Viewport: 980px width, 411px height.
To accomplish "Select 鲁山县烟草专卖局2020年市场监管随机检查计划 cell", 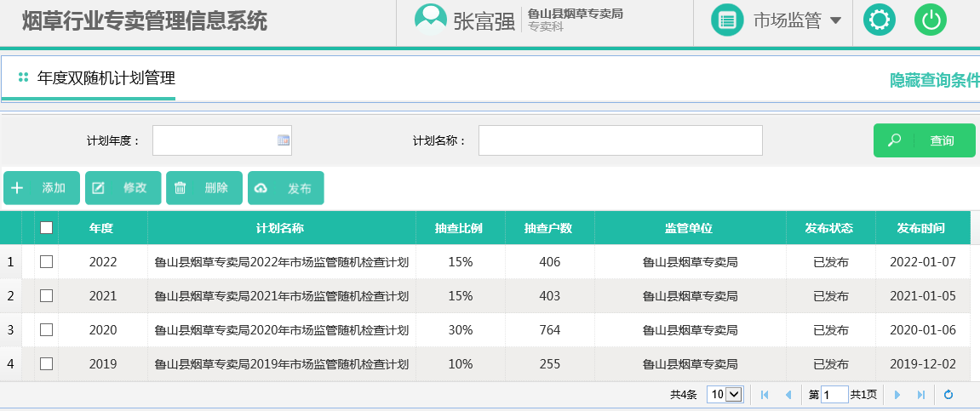I will click(282, 329).
